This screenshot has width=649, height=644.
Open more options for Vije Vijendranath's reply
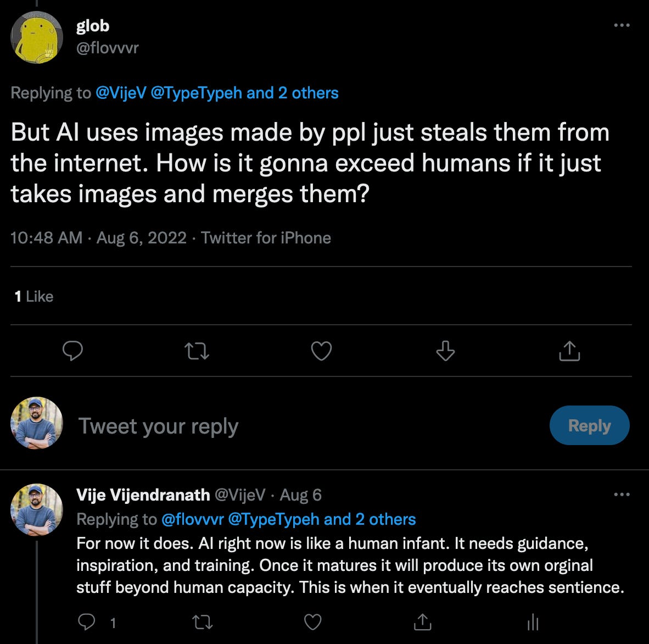point(622,495)
